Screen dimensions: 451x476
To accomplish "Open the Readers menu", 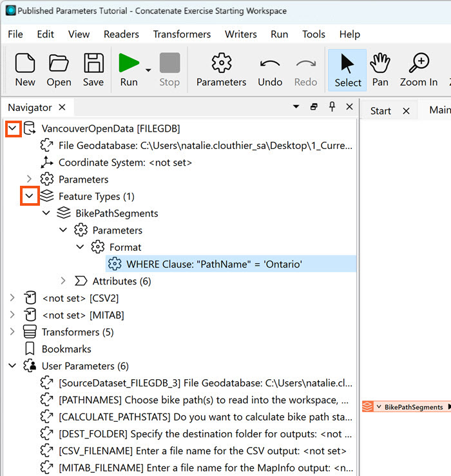I will pyautogui.click(x=121, y=34).
